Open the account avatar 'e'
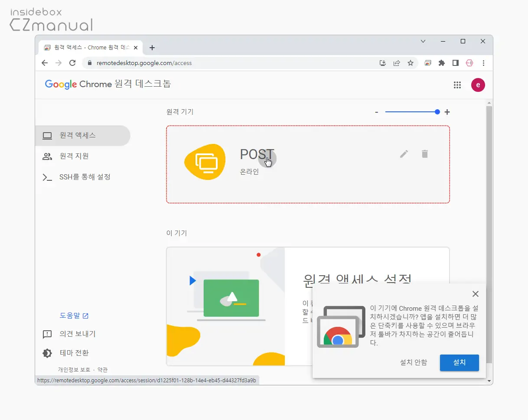 point(478,85)
